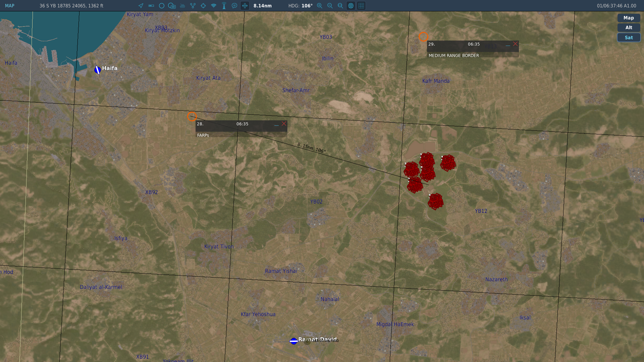This screenshot has width=644, height=362.
Task: Click the mission clock readout
Action: 616,6
